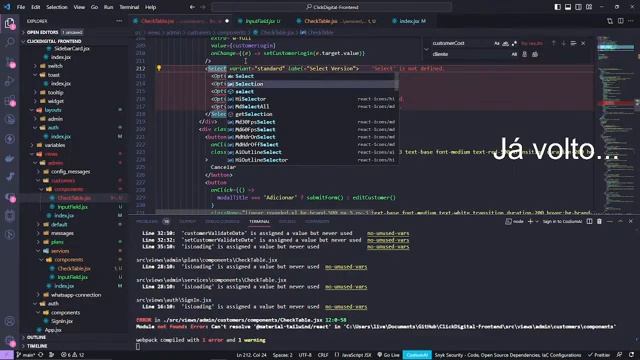Screen dimensions: 640x360
Task: Click the lightbulb quick fix icon
Action: coord(159,68)
